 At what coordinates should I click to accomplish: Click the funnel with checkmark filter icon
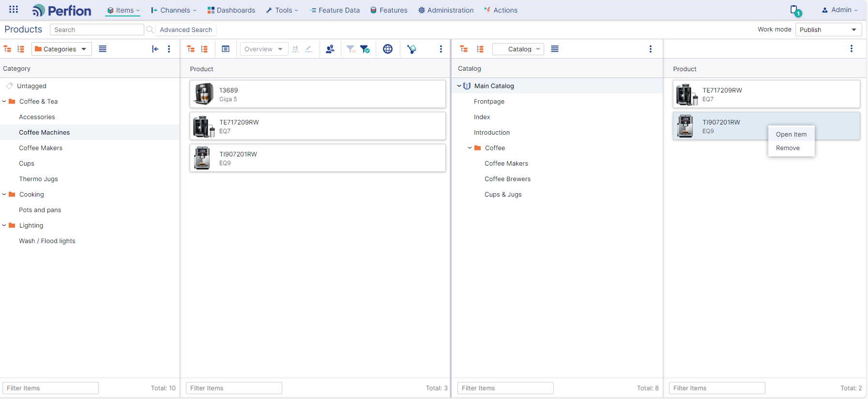point(365,49)
